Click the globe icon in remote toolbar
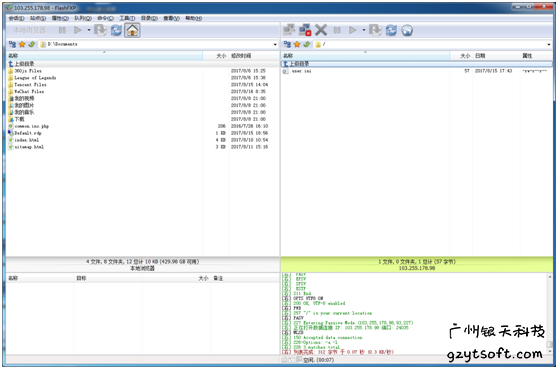The height and width of the screenshot is (369, 558). [x=407, y=31]
